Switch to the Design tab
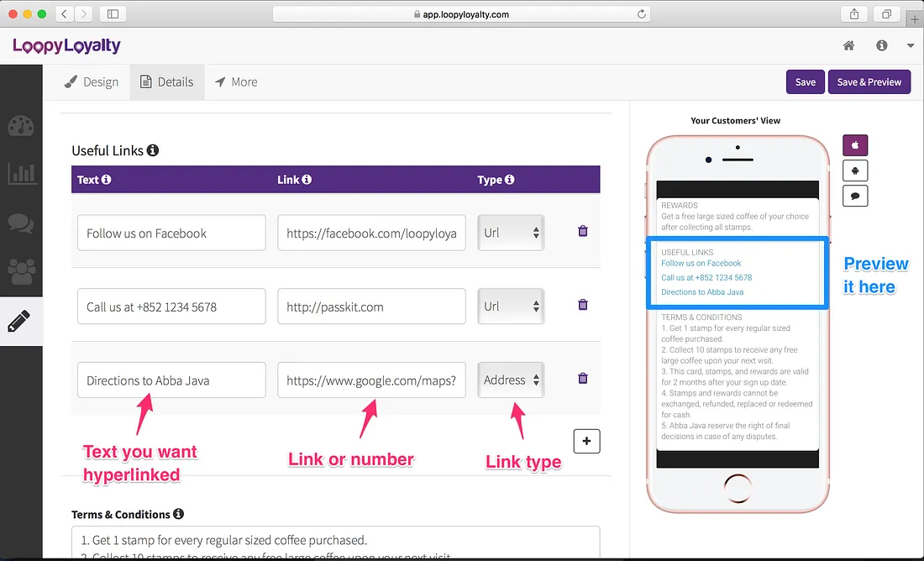The width and height of the screenshot is (924, 561). tap(92, 82)
